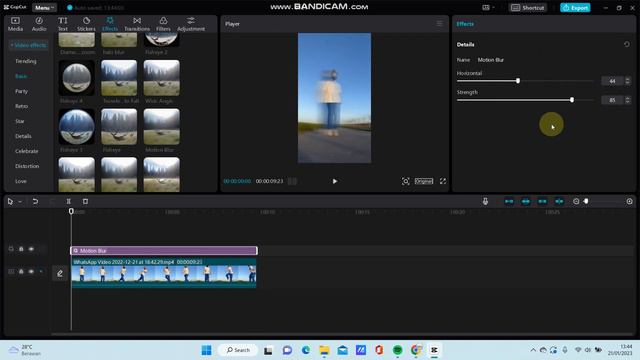Select the WhatsApp Video clip on timeline

click(164, 273)
